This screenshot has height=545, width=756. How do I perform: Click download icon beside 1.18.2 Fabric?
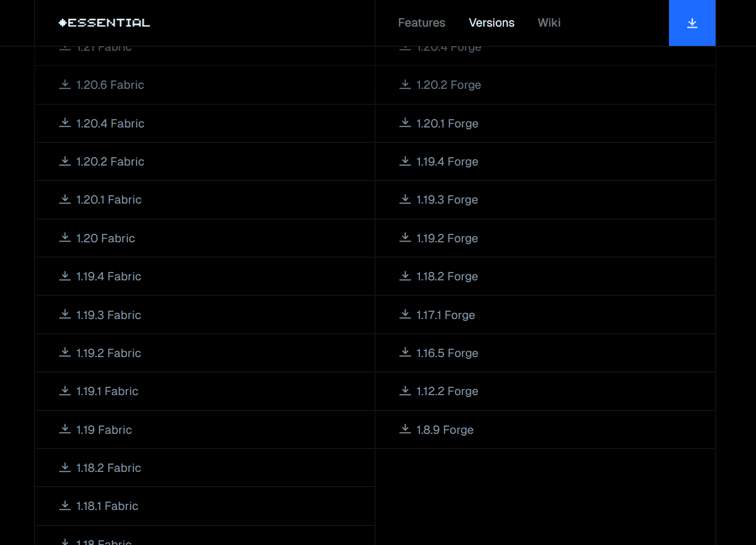[x=65, y=468]
